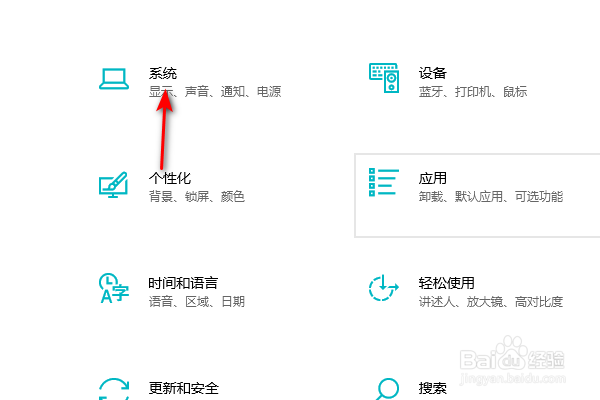Open the 设备 settings title
The height and width of the screenshot is (400, 600).
click(433, 73)
